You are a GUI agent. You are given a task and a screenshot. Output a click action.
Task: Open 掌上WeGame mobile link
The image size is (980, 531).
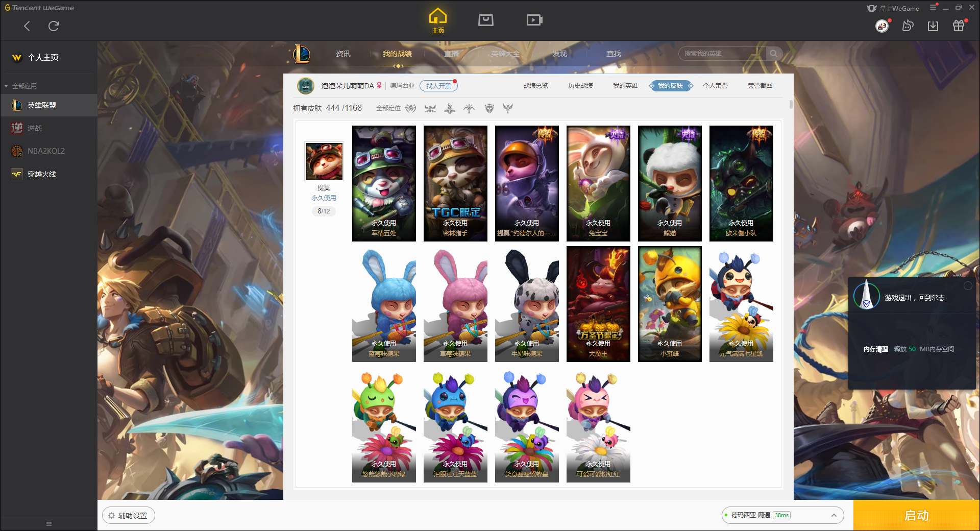coord(893,8)
